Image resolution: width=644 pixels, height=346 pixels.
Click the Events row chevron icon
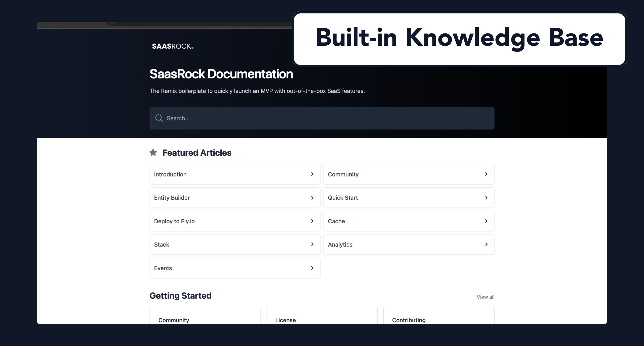(312, 268)
